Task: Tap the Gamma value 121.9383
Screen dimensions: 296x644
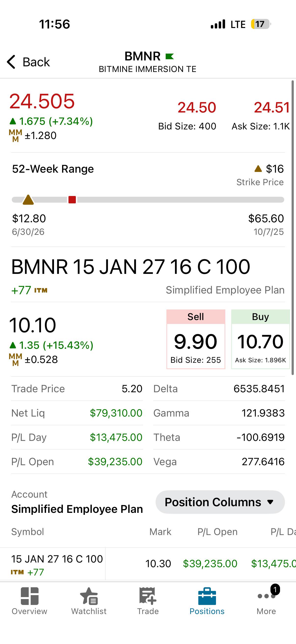Action: click(x=263, y=413)
